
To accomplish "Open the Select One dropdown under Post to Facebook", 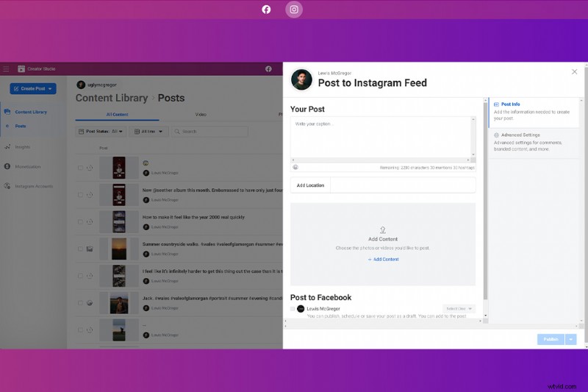I will pos(459,309).
